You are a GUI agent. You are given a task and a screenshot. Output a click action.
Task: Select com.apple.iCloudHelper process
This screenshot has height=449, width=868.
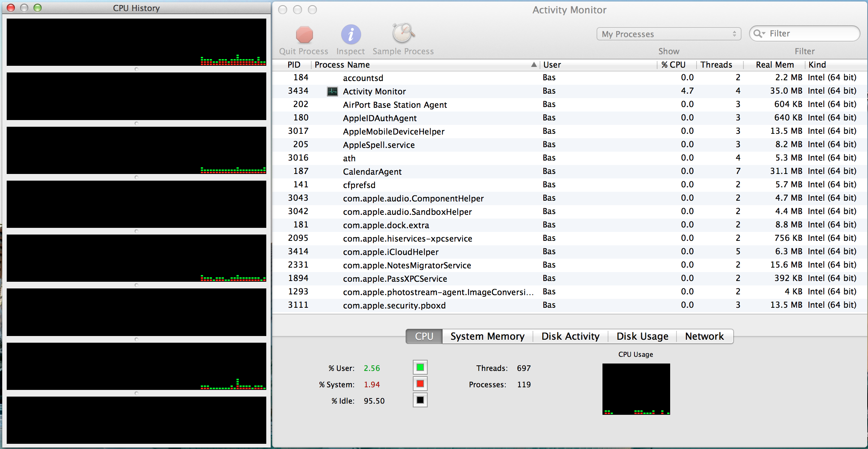click(x=570, y=252)
